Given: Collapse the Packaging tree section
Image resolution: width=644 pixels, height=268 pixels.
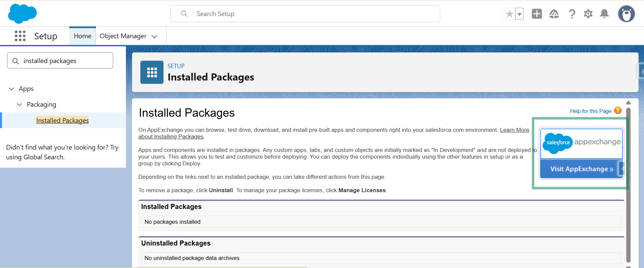Looking at the screenshot, I should tap(19, 105).
